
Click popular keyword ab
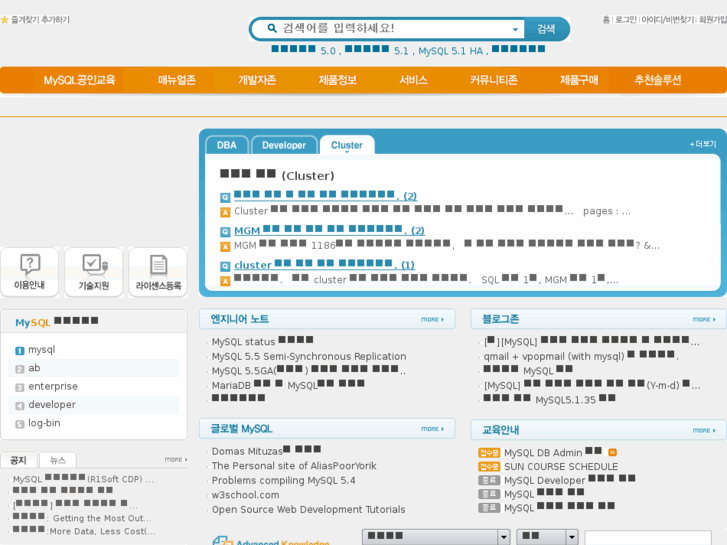pos(34,368)
